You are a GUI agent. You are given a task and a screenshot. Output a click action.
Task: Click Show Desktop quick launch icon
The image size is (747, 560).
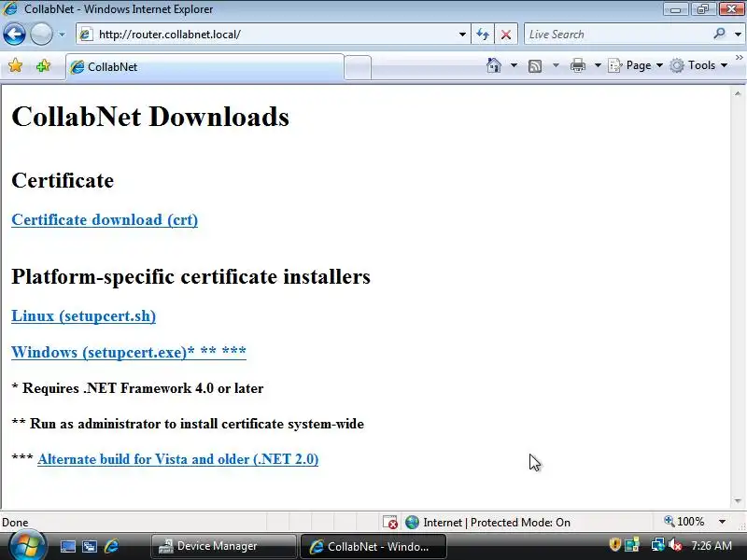coord(67,546)
